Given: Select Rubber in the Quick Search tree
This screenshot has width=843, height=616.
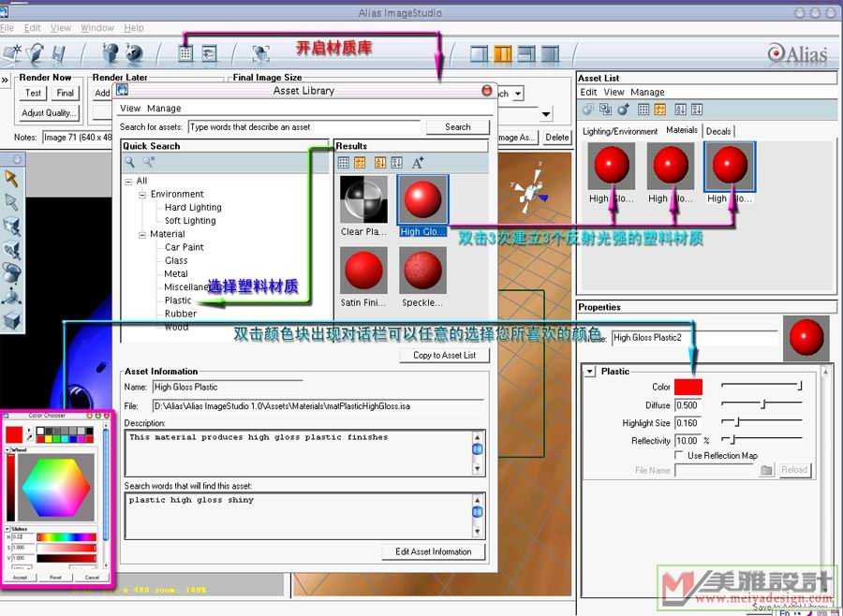Looking at the screenshot, I should (180, 314).
